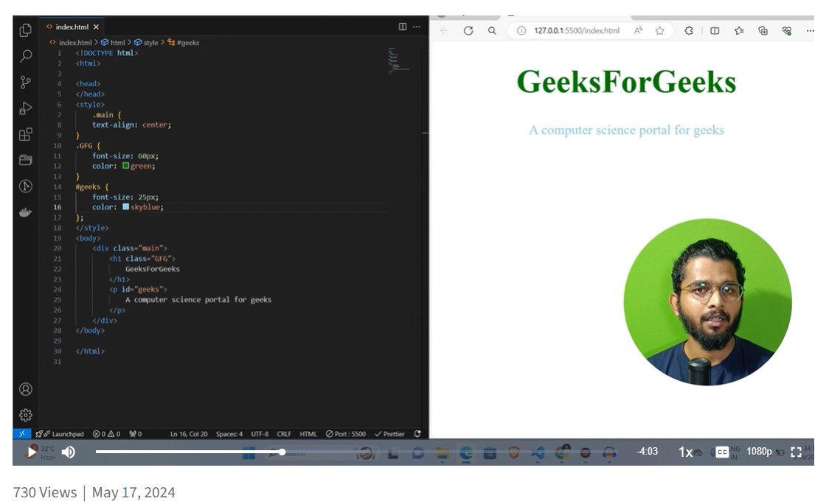Viewport: 829px width, 504px height.
Task: Open the editor More Actions ellipsis
Action: point(417,27)
